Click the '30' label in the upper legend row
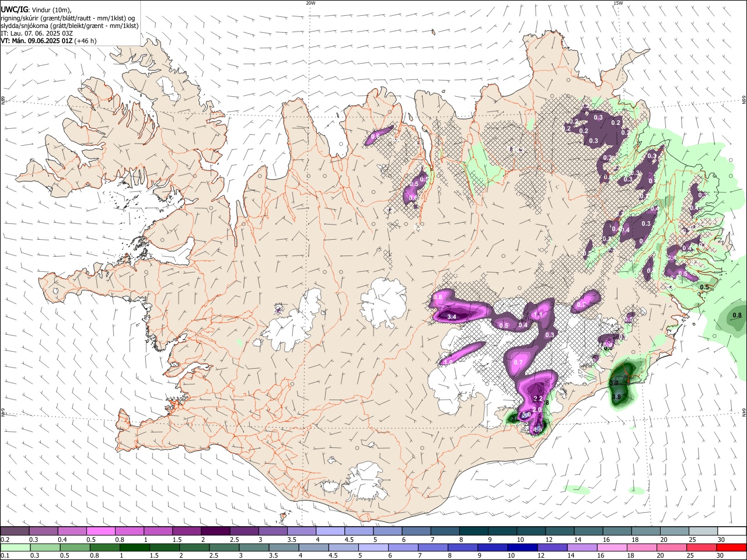The width and height of the screenshot is (747, 560). (x=721, y=540)
